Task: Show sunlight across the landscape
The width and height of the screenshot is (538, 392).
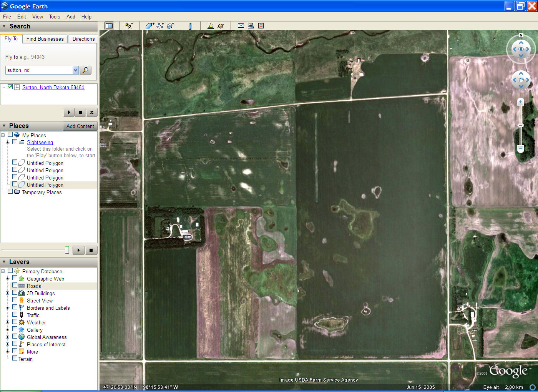Action: (x=210, y=26)
